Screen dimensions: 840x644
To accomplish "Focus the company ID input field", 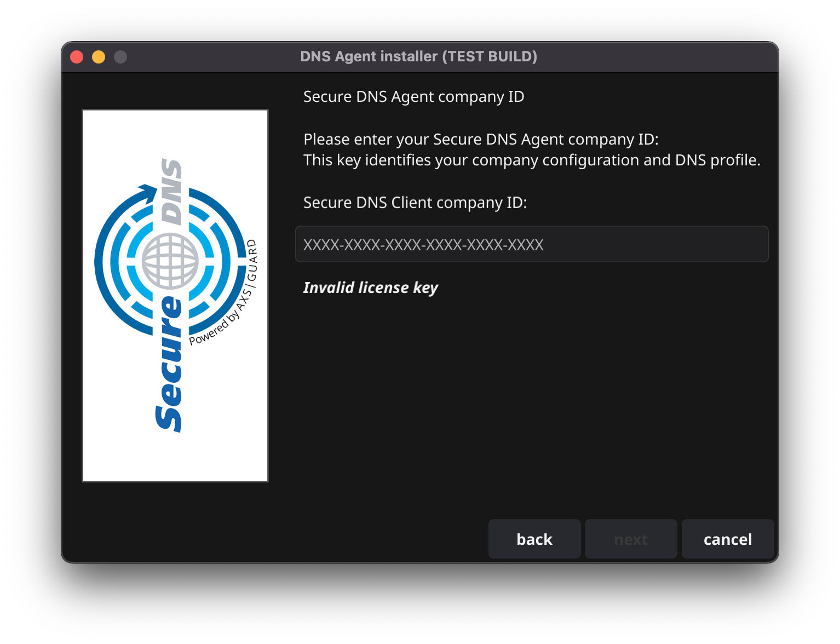I will [x=531, y=244].
